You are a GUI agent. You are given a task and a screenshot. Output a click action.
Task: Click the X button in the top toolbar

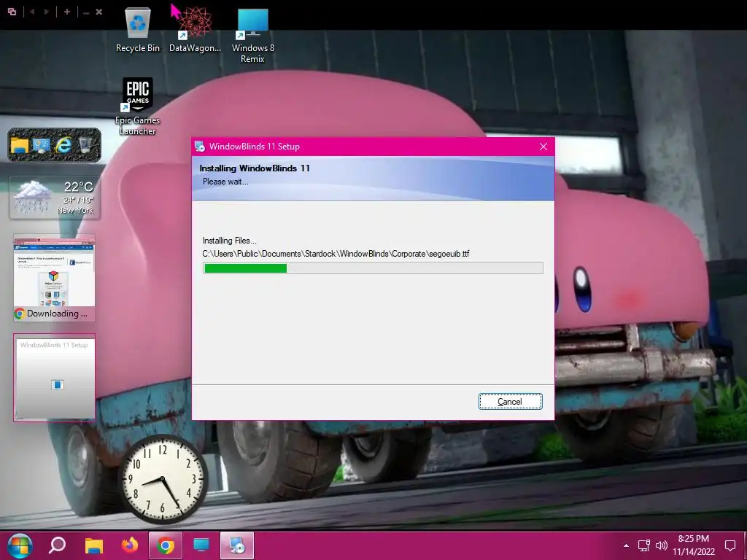[x=99, y=12]
